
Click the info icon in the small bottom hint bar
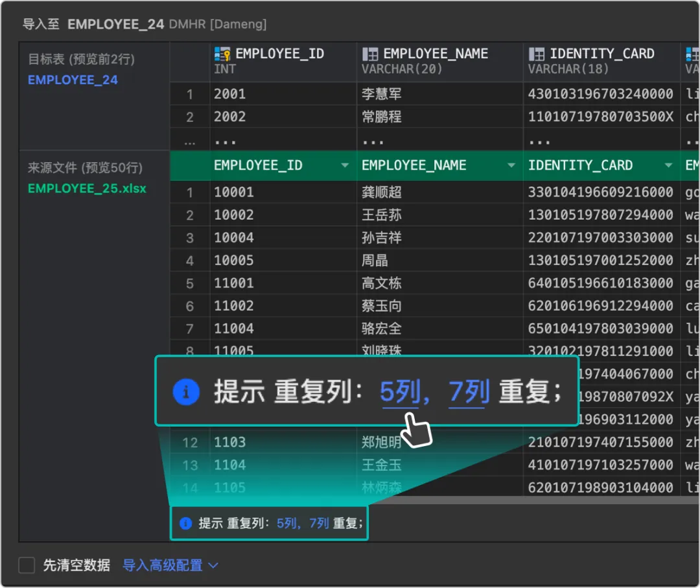click(x=186, y=522)
